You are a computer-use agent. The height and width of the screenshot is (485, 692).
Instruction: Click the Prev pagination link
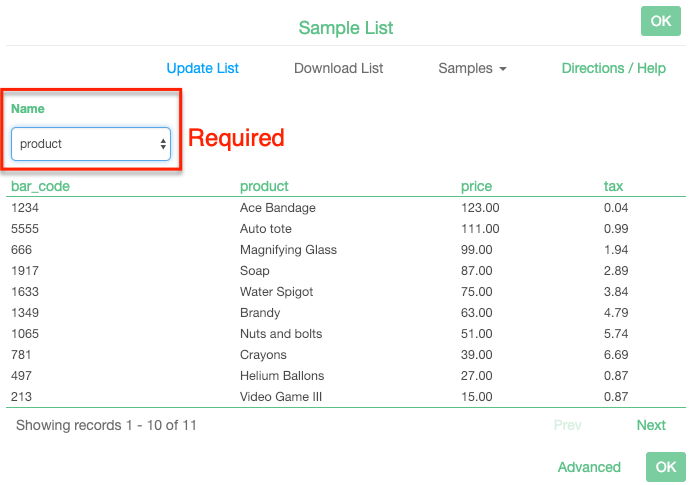[x=567, y=425]
